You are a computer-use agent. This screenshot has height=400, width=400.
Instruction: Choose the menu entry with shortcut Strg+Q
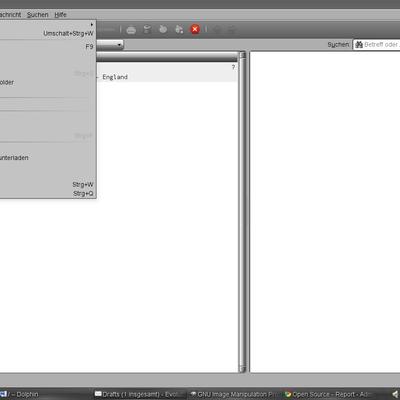47,193
